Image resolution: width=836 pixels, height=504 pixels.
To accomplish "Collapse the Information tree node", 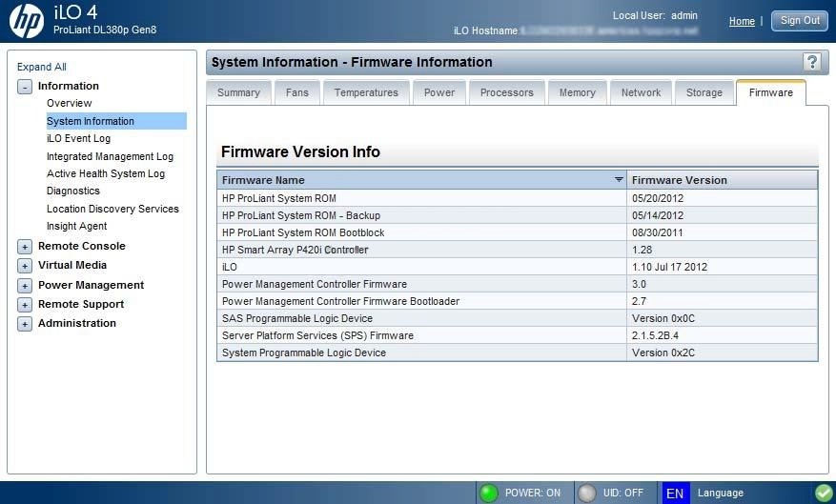I will (25, 87).
